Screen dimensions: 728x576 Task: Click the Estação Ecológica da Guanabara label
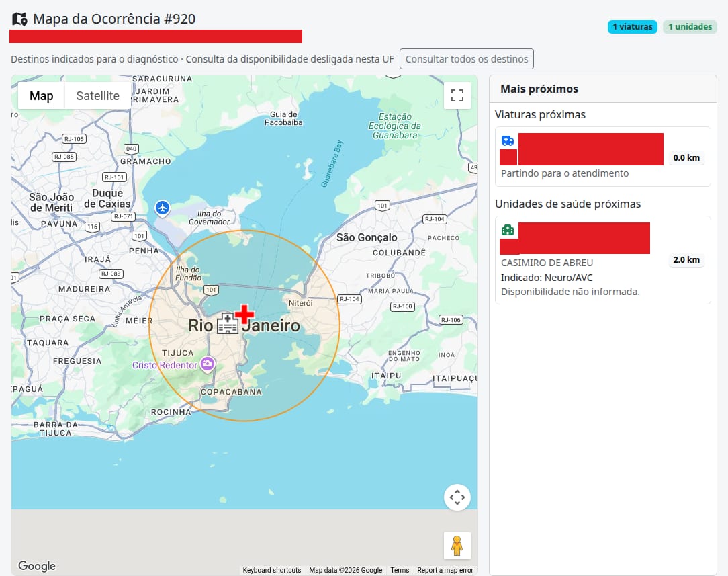pos(395,126)
